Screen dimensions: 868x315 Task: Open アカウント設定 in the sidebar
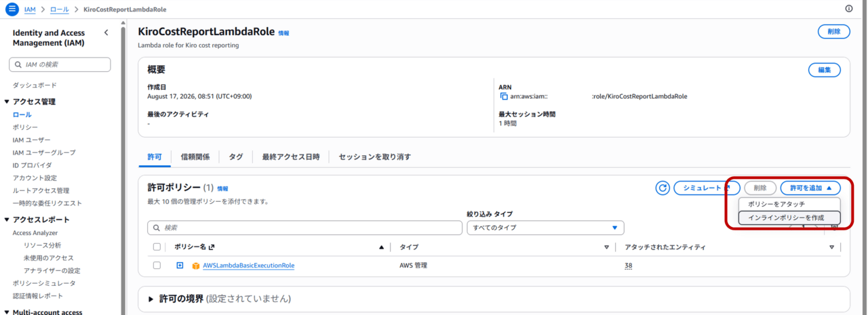35,177
